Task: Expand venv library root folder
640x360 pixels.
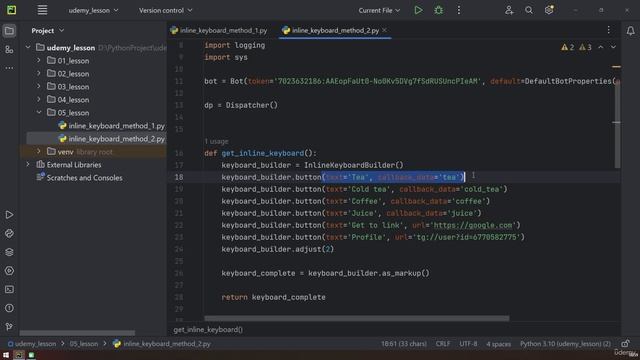Action: [39, 151]
